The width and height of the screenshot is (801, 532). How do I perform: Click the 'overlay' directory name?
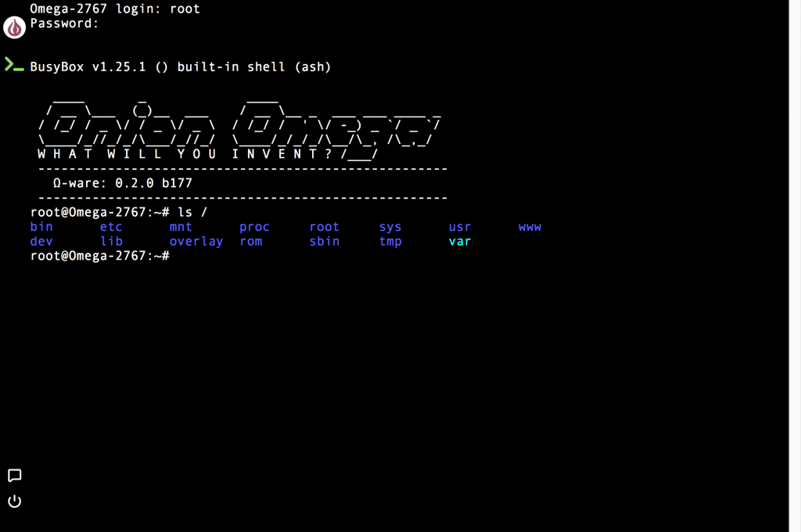(196, 242)
